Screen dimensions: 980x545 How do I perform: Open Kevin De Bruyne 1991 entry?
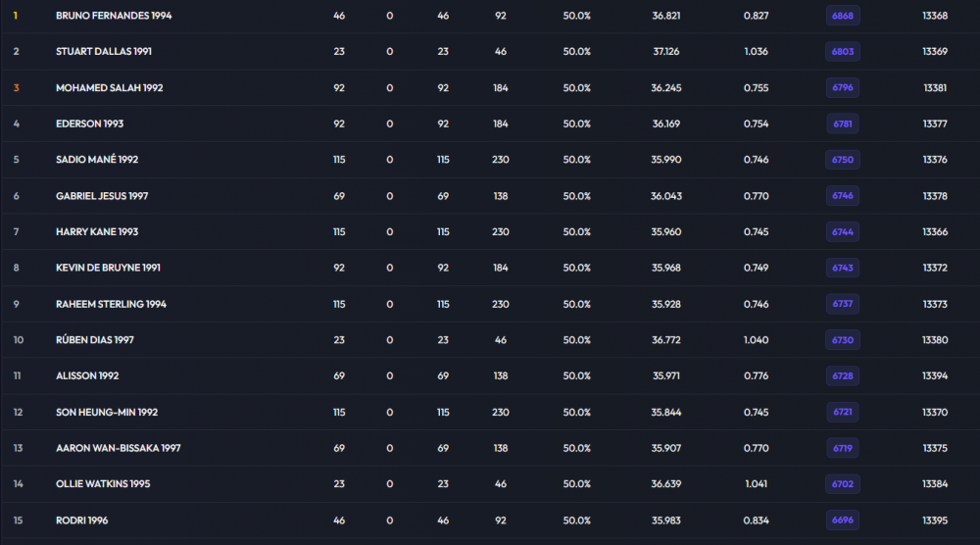click(108, 268)
